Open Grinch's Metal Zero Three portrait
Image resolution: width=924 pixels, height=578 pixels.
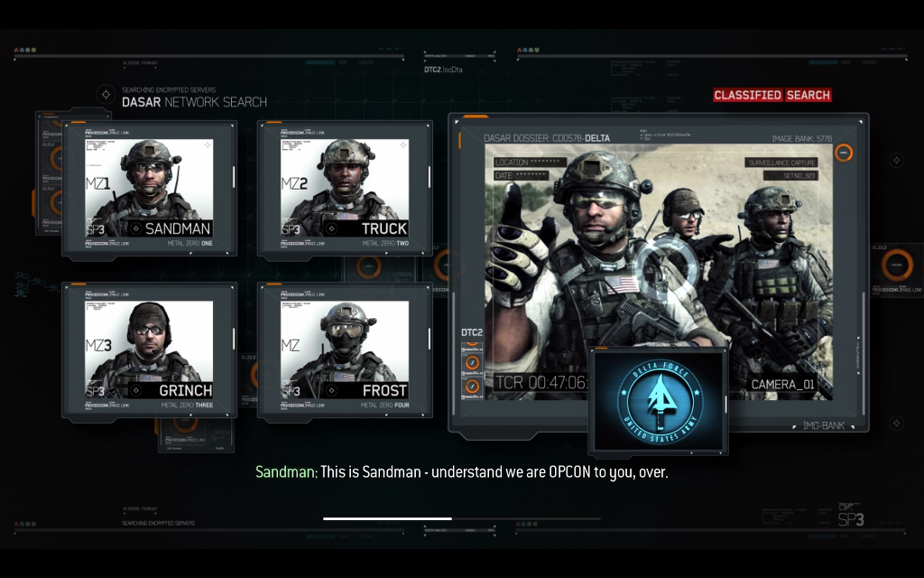pos(149,350)
